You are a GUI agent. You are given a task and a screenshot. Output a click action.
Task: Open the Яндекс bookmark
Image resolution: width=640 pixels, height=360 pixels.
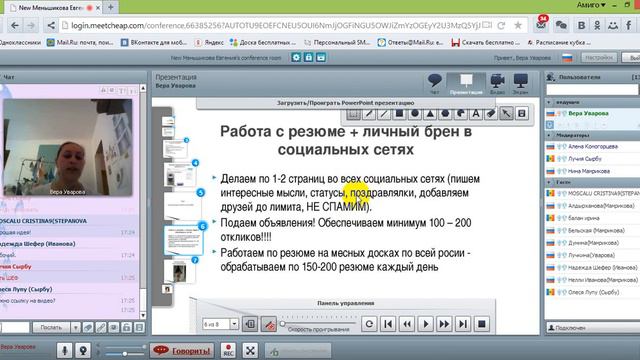click(209, 42)
